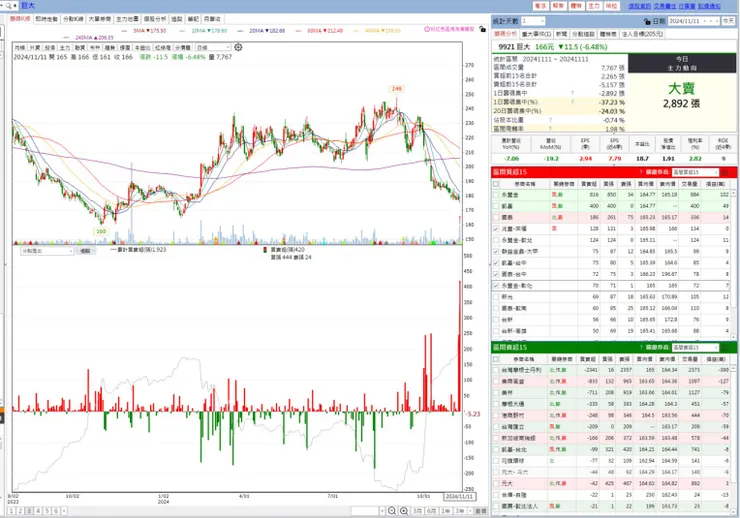Go to chart page 4
This screenshot has height=518, width=740.
pos(38,511)
